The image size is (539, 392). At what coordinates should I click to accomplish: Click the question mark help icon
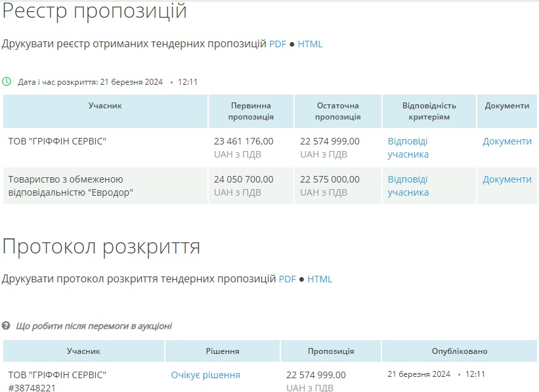click(6, 325)
